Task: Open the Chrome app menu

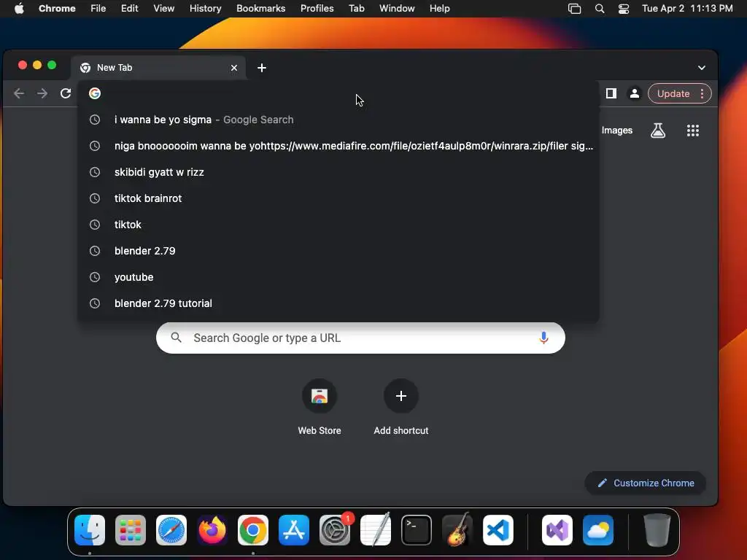Action: (x=57, y=9)
